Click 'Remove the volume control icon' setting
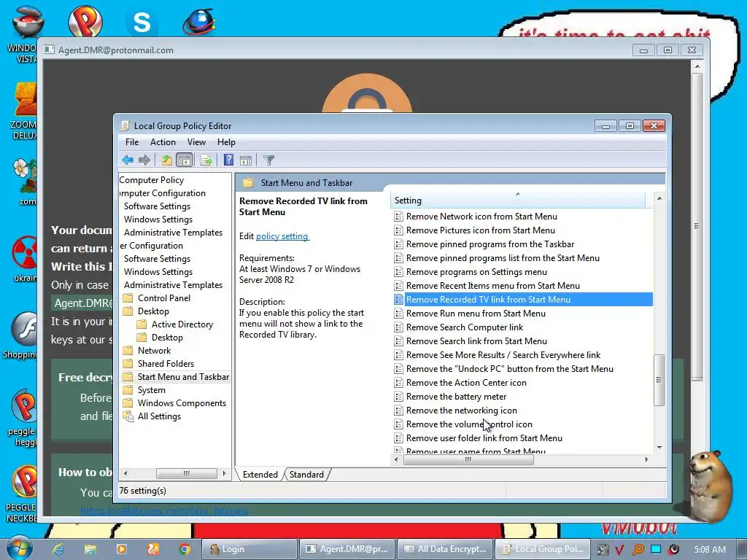The image size is (747, 560). (x=469, y=424)
